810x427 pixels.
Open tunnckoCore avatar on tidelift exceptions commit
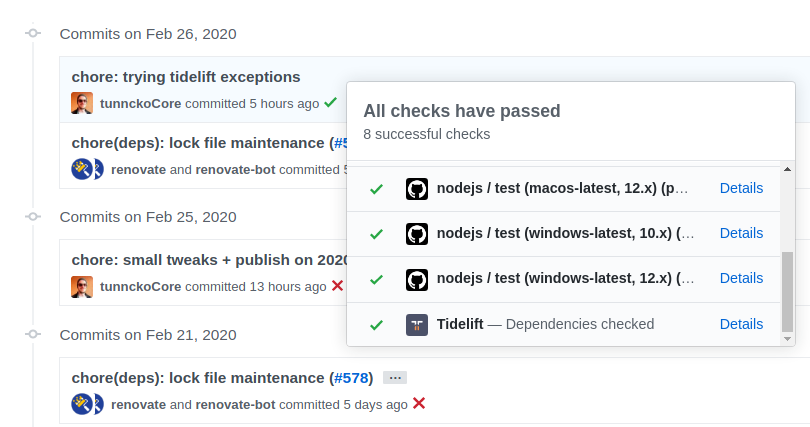click(82, 103)
